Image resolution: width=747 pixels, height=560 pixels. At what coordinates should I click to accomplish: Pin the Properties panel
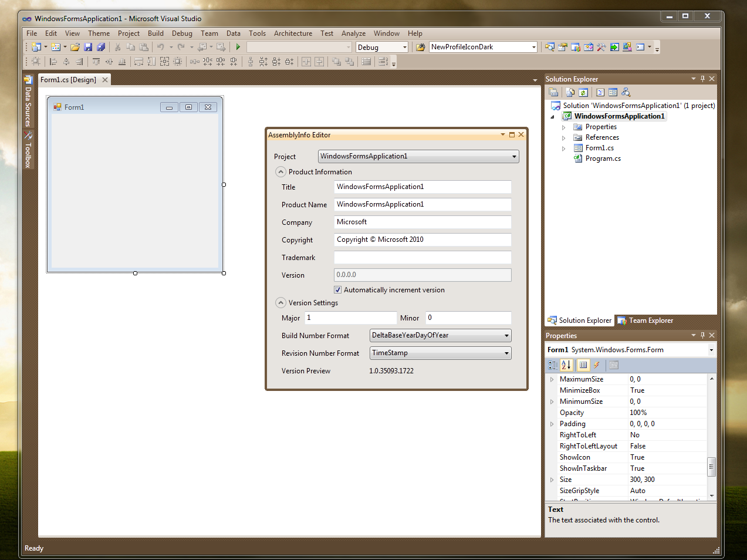[x=702, y=335]
